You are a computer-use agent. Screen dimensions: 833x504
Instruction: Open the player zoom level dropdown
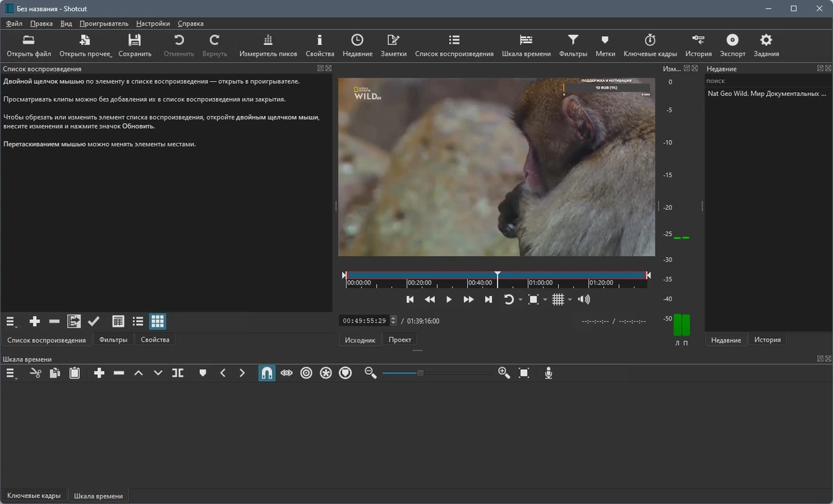click(545, 299)
